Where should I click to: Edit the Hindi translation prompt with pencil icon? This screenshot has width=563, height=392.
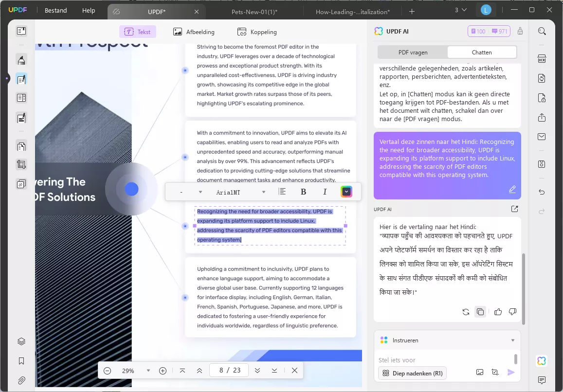(x=512, y=189)
